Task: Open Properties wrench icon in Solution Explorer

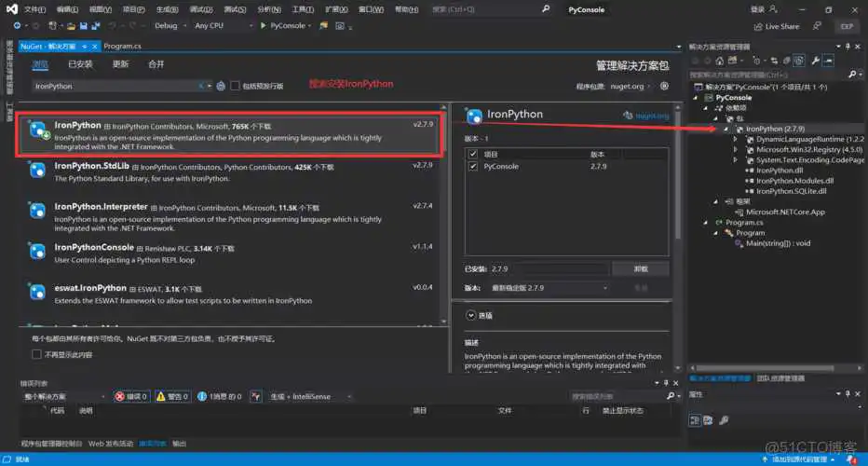Action: click(x=816, y=61)
